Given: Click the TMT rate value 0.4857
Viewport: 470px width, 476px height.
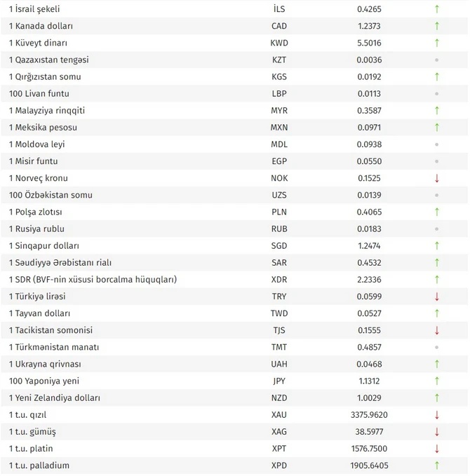Looking at the screenshot, I should click(369, 347).
